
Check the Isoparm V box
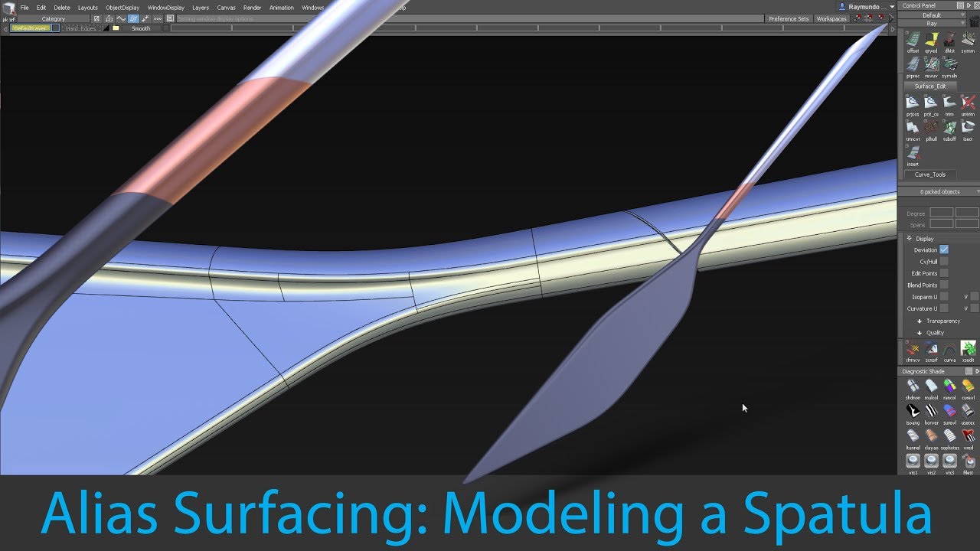click(975, 296)
